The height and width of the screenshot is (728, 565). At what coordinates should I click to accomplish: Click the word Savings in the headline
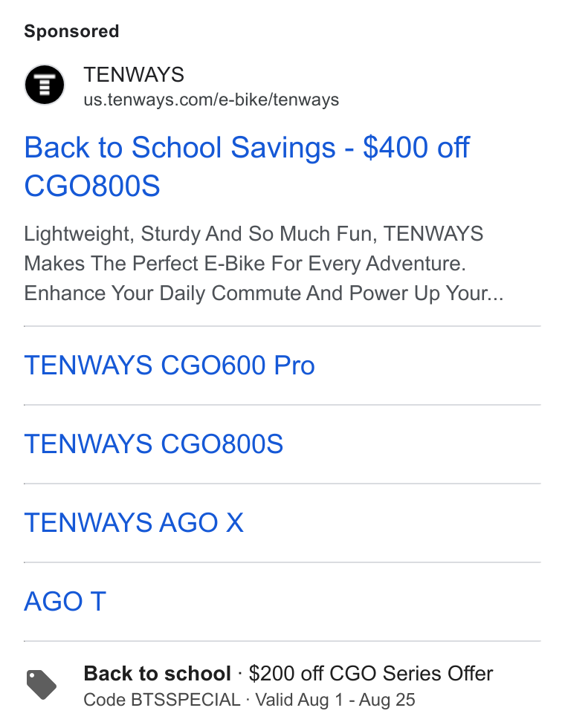point(283,149)
